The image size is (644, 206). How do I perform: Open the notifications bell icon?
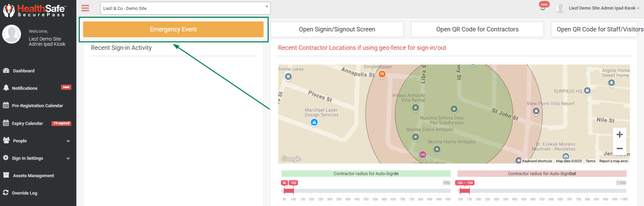click(543, 8)
